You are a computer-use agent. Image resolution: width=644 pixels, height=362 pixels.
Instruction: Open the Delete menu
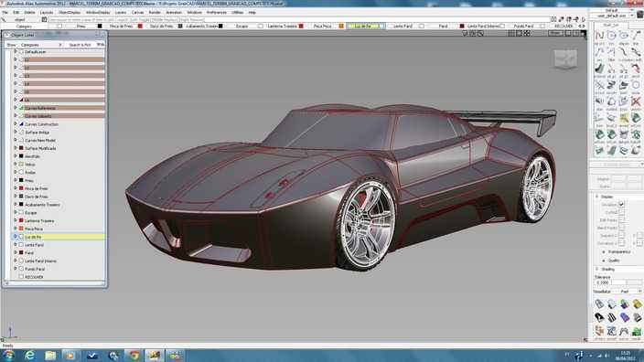29,12
